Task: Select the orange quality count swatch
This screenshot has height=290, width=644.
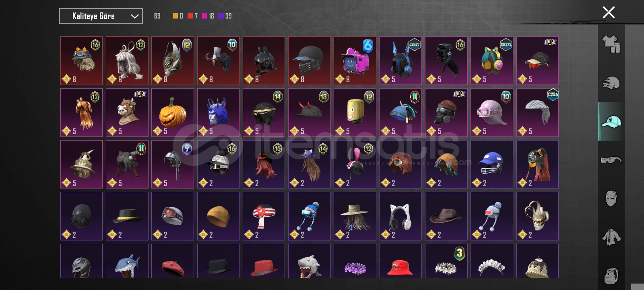Action: click(x=175, y=16)
